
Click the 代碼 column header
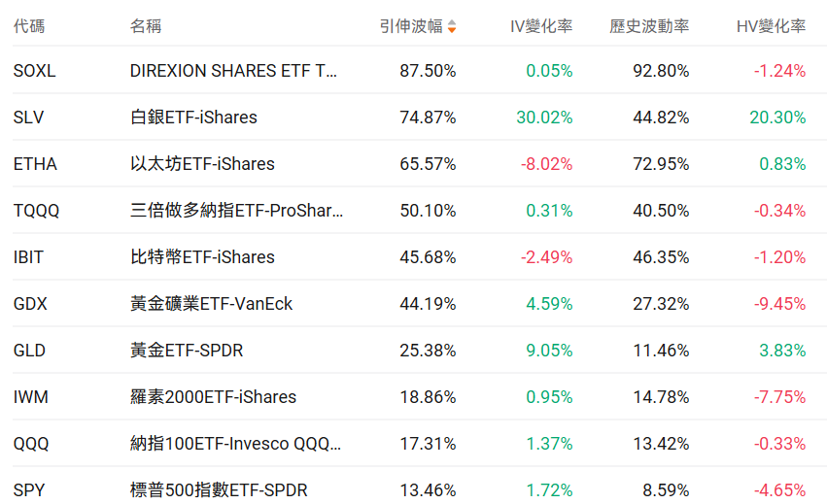[29, 26]
